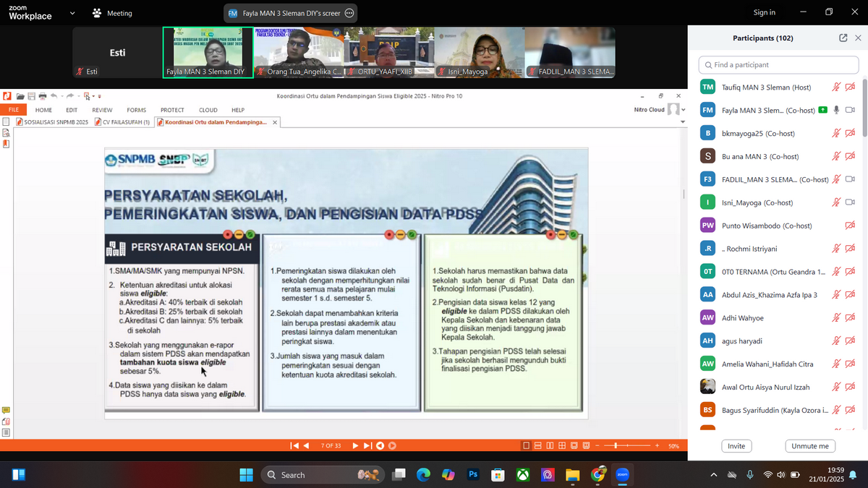Jump to the first page of the PDF
Viewport: 868px width, 488px height.
point(294,446)
